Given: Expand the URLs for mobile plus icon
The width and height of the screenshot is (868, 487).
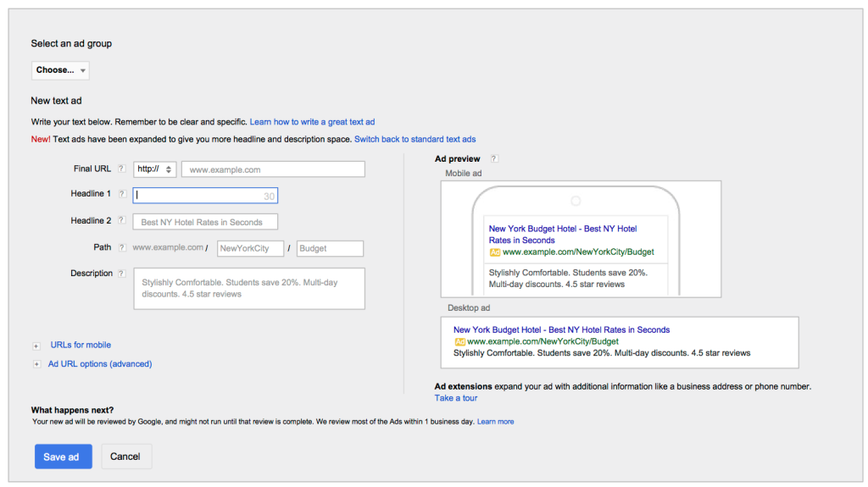Looking at the screenshot, I should [x=36, y=346].
